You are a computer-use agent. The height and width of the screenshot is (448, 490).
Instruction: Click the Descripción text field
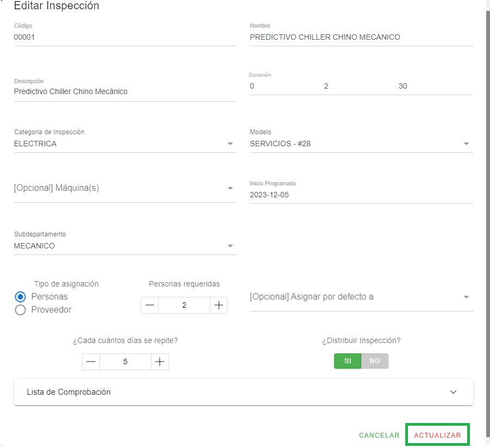125,92
